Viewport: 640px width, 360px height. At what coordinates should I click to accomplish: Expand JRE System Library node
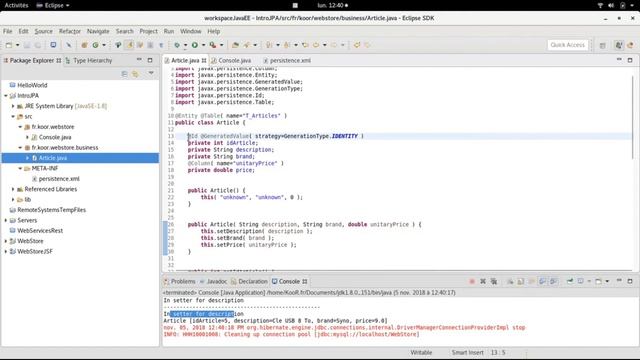coord(13,106)
